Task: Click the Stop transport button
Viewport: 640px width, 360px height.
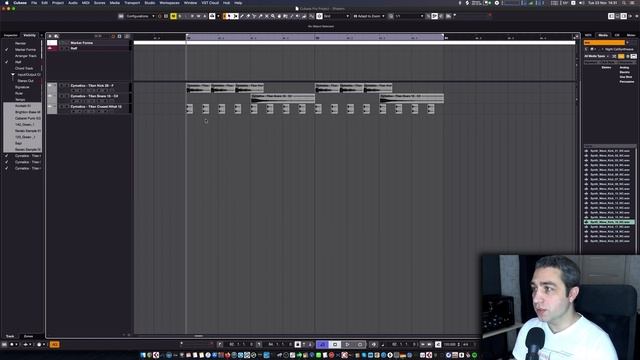Action: point(335,344)
